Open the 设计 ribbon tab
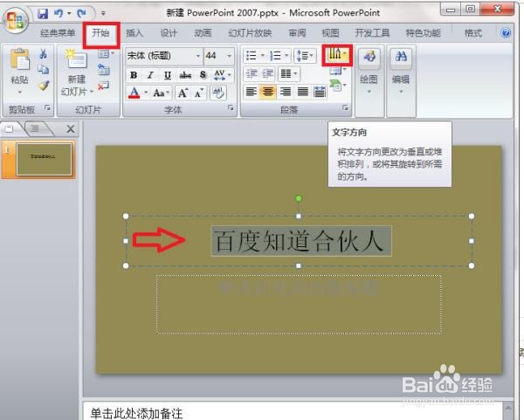The height and width of the screenshot is (420, 524). coord(169,33)
